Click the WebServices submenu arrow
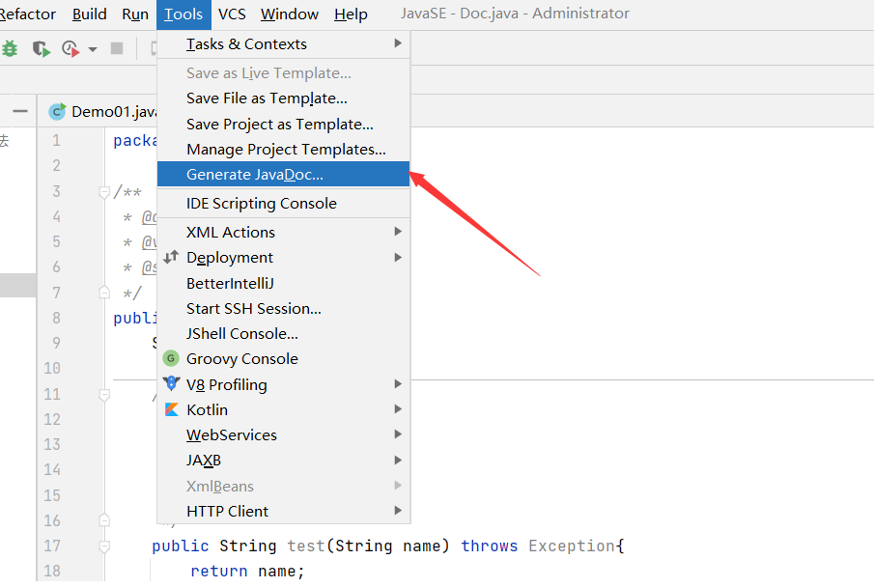The image size is (874, 588). [x=398, y=434]
